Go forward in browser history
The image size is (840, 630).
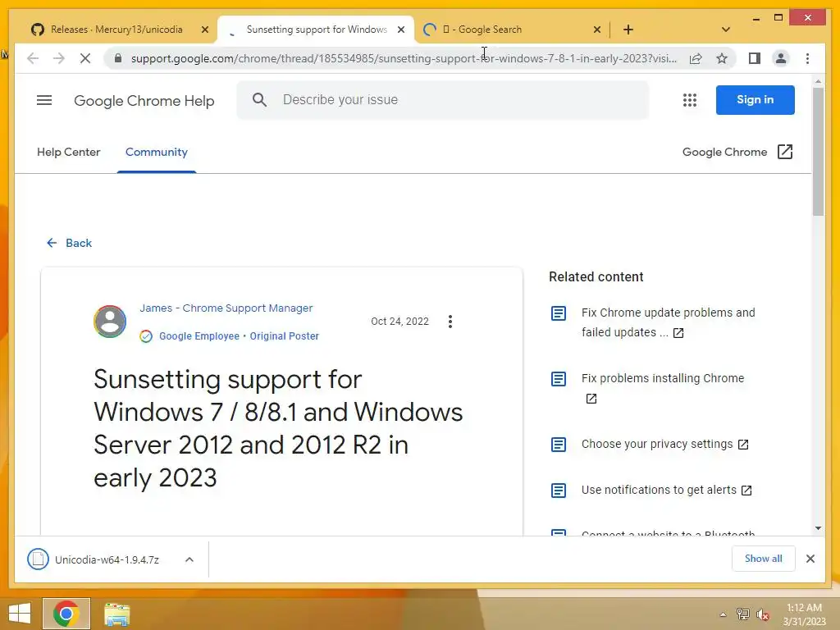click(59, 58)
